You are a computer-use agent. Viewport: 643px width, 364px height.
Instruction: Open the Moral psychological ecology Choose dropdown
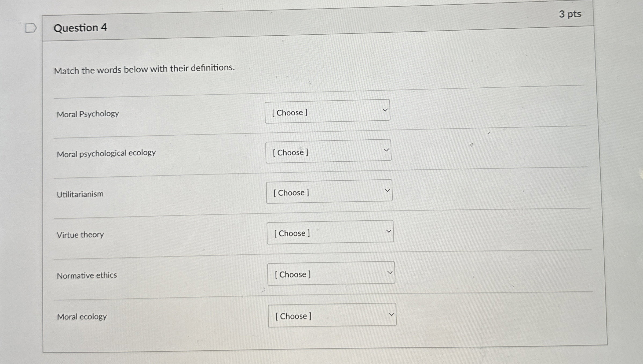click(328, 152)
